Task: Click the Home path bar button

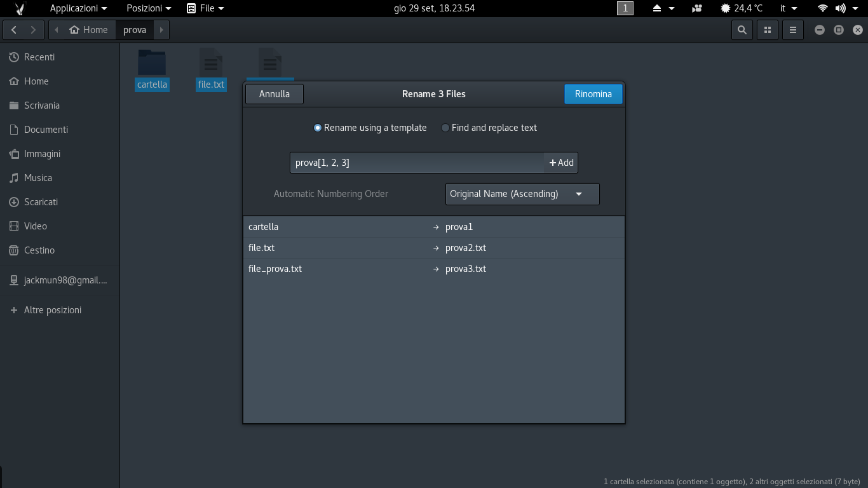Action: (x=89, y=30)
